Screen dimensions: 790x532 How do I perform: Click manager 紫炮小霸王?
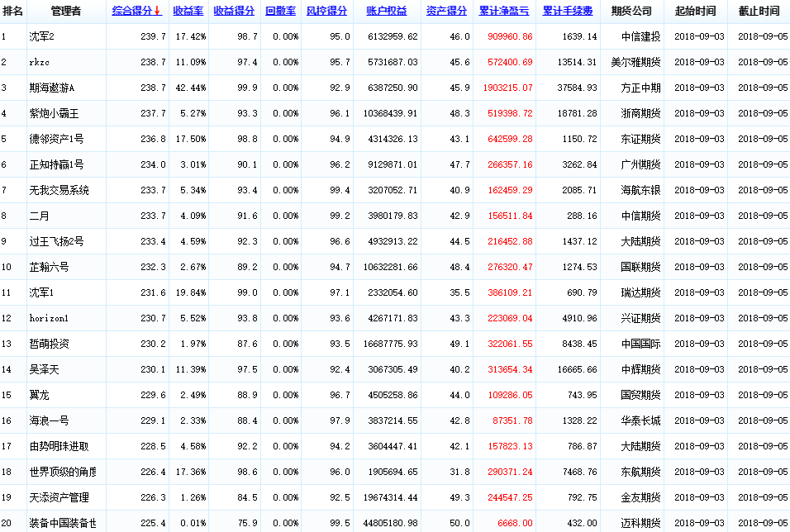pyautogui.click(x=54, y=114)
